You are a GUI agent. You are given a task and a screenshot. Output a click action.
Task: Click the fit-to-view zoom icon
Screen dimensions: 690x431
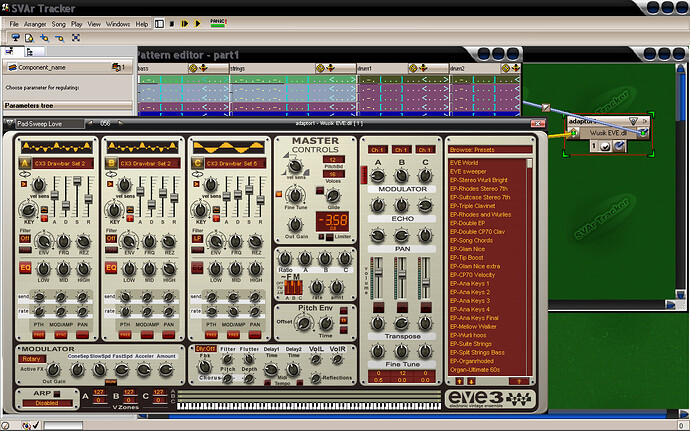pyautogui.click(x=76, y=38)
